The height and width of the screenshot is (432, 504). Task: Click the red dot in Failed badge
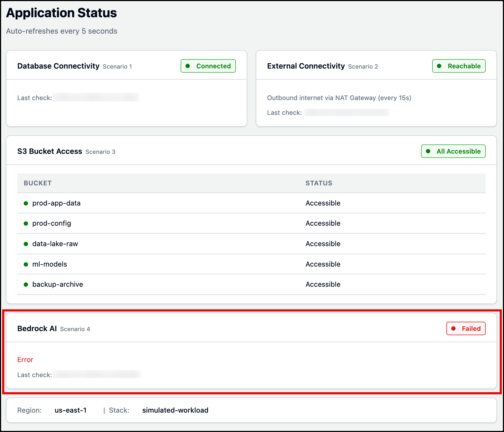[453, 328]
